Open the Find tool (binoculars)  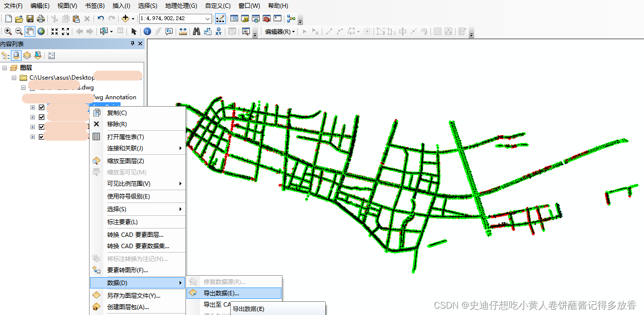(197, 31)
